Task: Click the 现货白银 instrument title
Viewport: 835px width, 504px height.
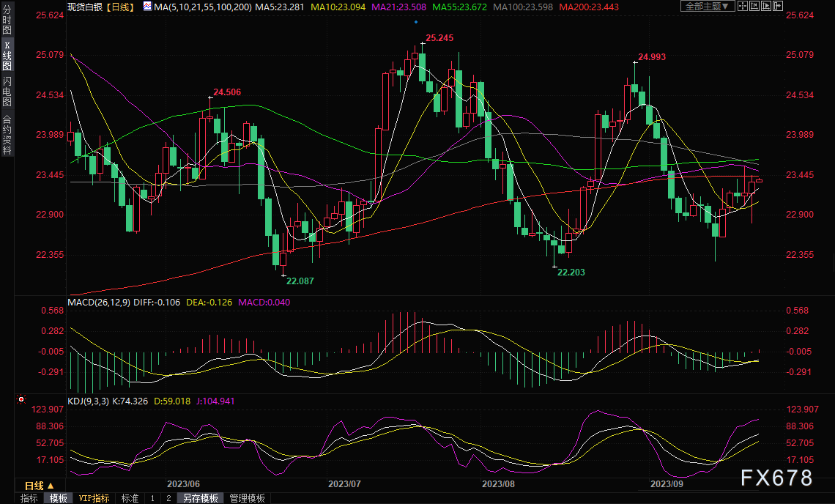Action: pos(85,7)
